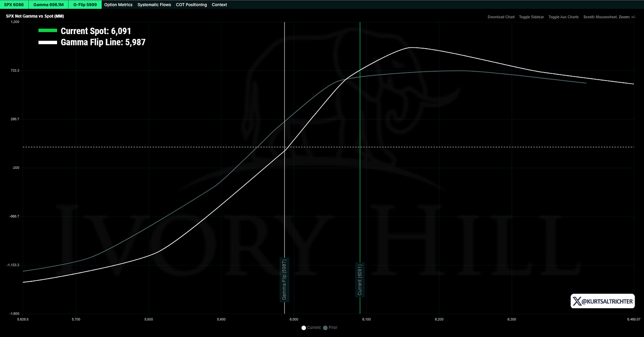Click the 733.3 y-axis label
The image size is (644, 337).
[14, 70]
